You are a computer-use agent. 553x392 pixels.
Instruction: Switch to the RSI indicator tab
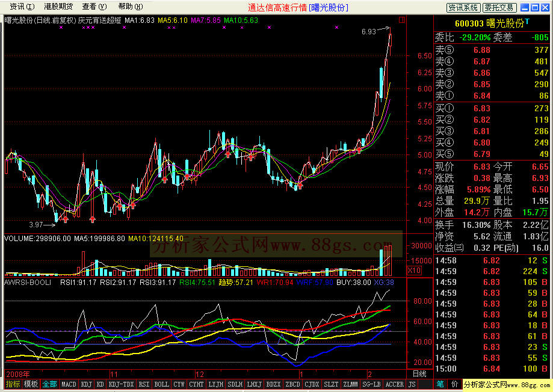(144, 384)
